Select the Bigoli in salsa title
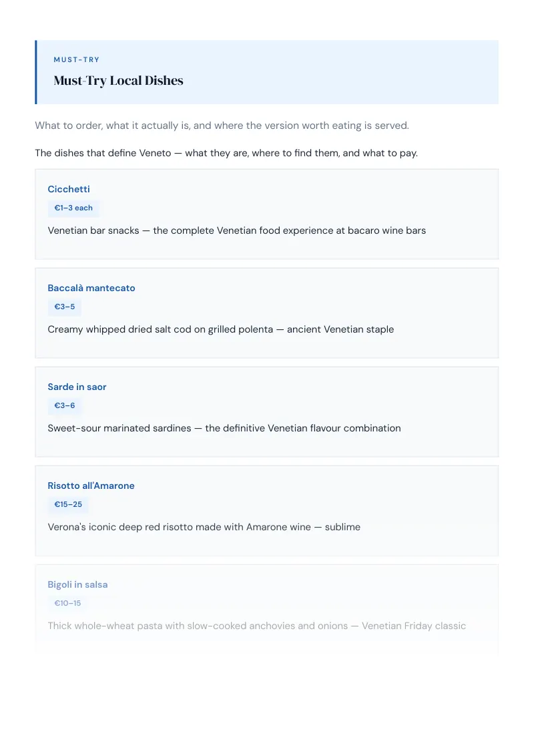The width and height of the screenshot is (534, 756). point(77,584)
